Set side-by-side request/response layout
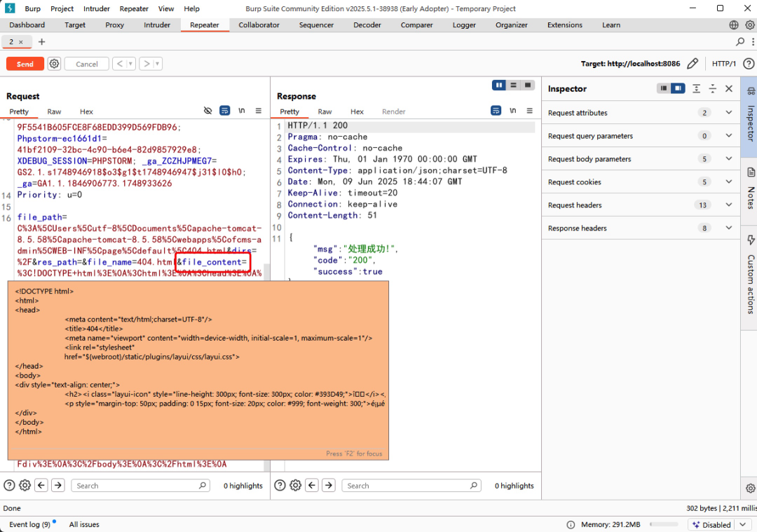757x532 pixels. [499, 86]
